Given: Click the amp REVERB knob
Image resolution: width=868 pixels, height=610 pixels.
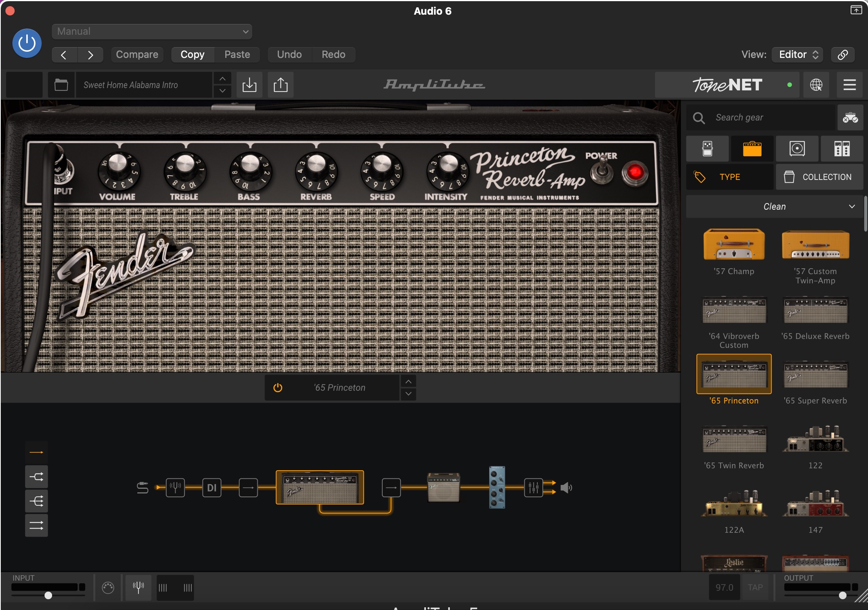Looking at the screenshot, I should click(x=316, y=170).
